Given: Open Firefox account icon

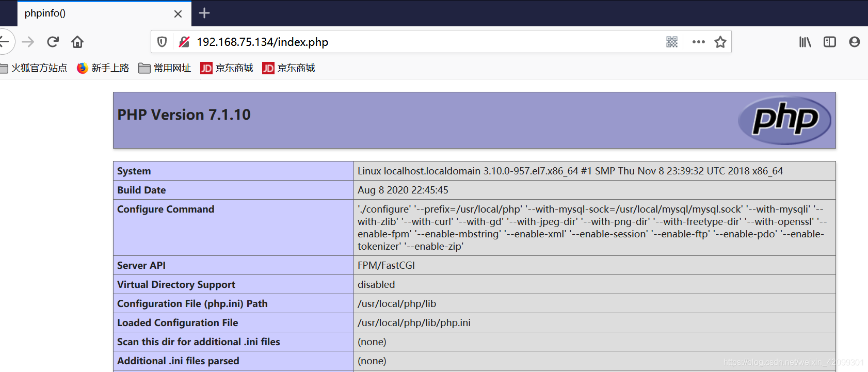Looking at the screenshot, I should [855, 42].
